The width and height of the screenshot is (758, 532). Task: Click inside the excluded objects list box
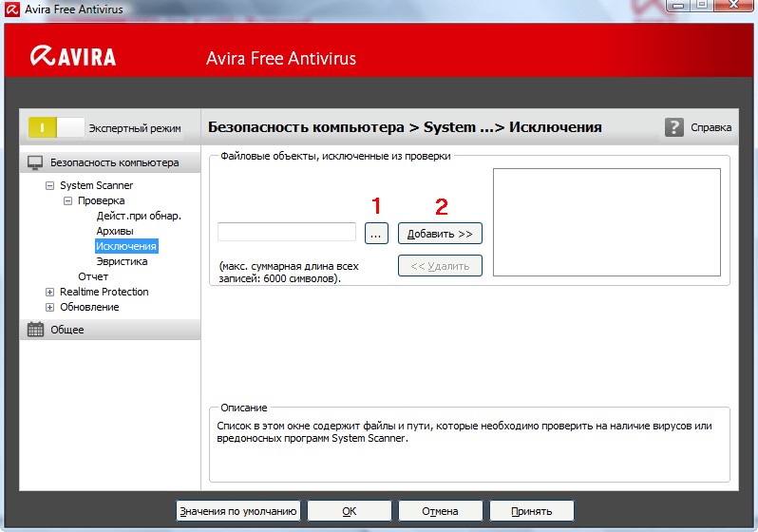[x=607, y=222]
